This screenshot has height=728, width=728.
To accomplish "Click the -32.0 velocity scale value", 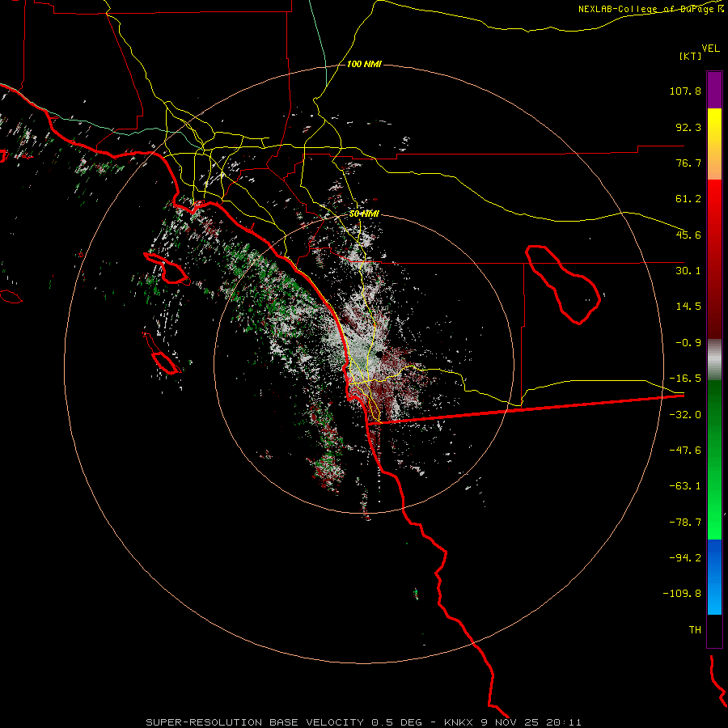I will coord(685,415).
